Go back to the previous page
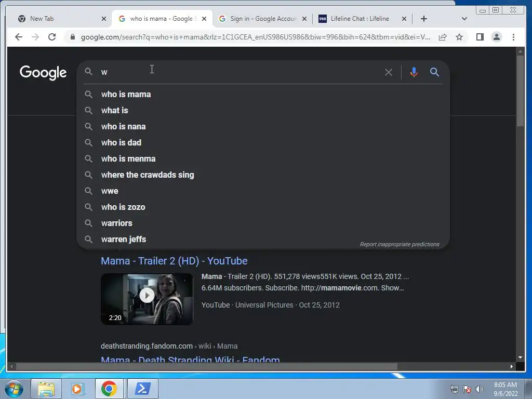 coord(18,37)
